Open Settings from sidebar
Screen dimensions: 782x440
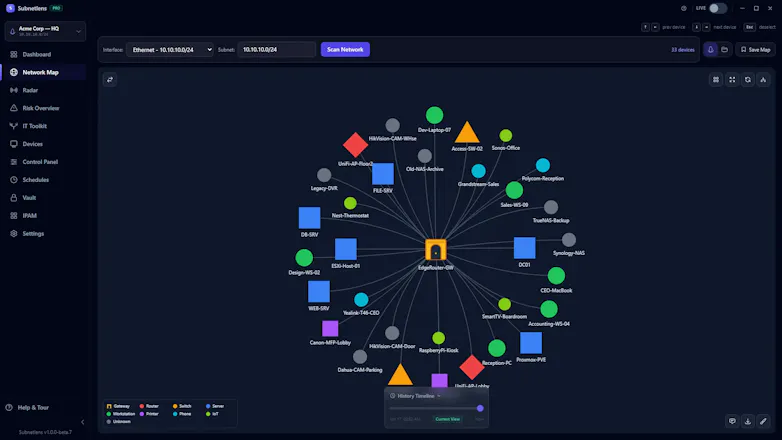(x=33, y=234)
